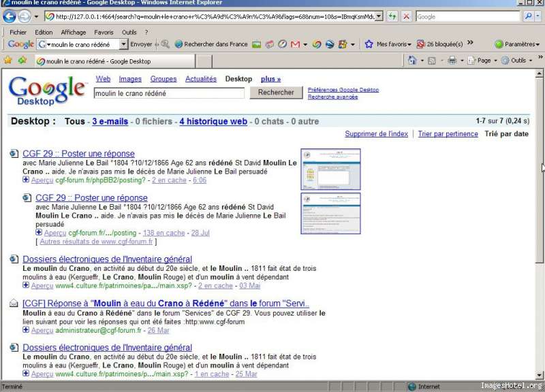Click thumbnail of the 28 Jul CGF result
Screen dimensions: 545x392
click(x=330, y=213)
